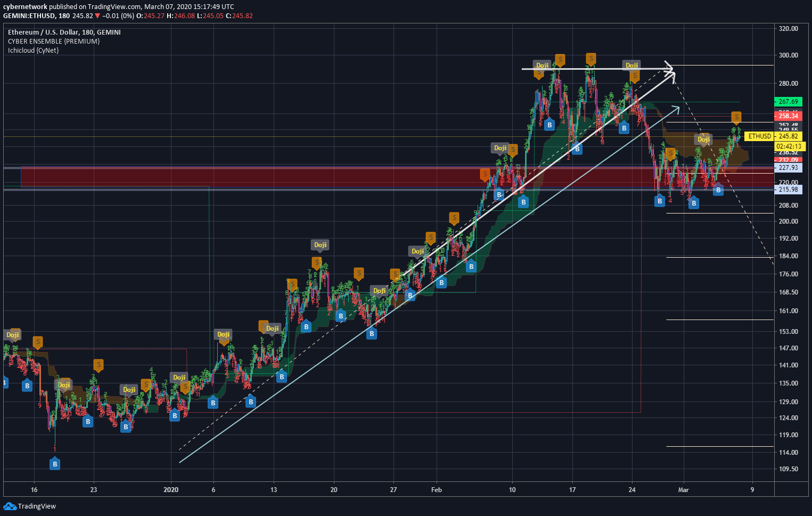Click the high value H:246.08
This screenshot has height=516, width=812.
coord(181,16)
